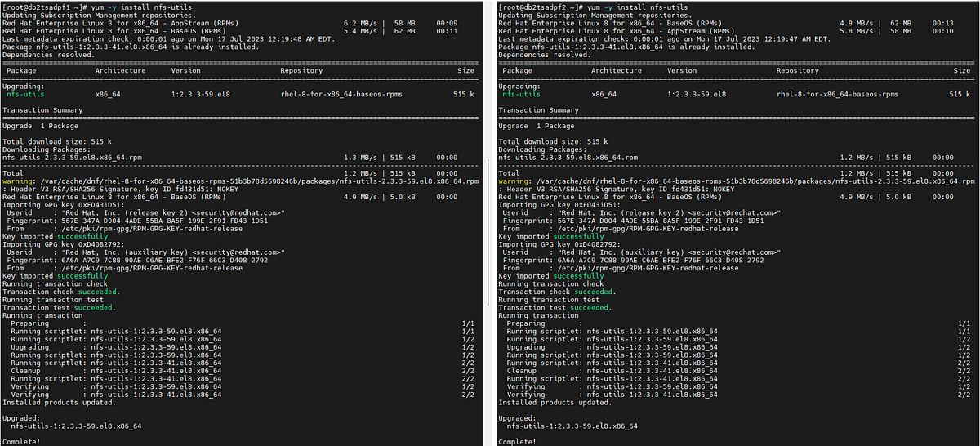Screen dimensions: 980x446
Task: Click the 'Repository' column header in db2tsadpf2
Action: tap(797, 70)
